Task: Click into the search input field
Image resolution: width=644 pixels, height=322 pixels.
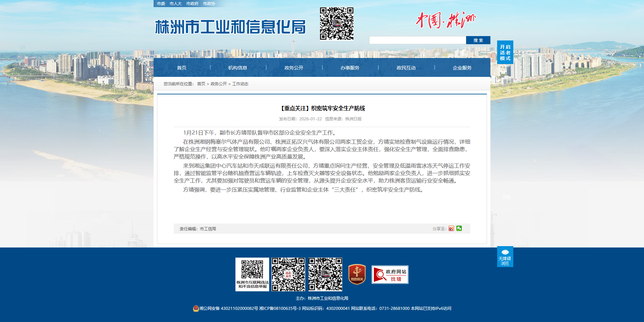Action: pos(417,40)
